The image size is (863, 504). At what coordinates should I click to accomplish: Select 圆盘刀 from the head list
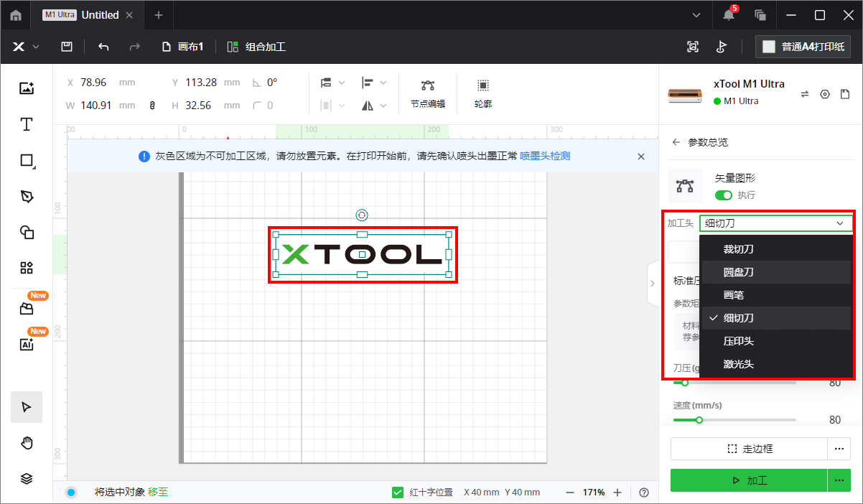point(776,272)
